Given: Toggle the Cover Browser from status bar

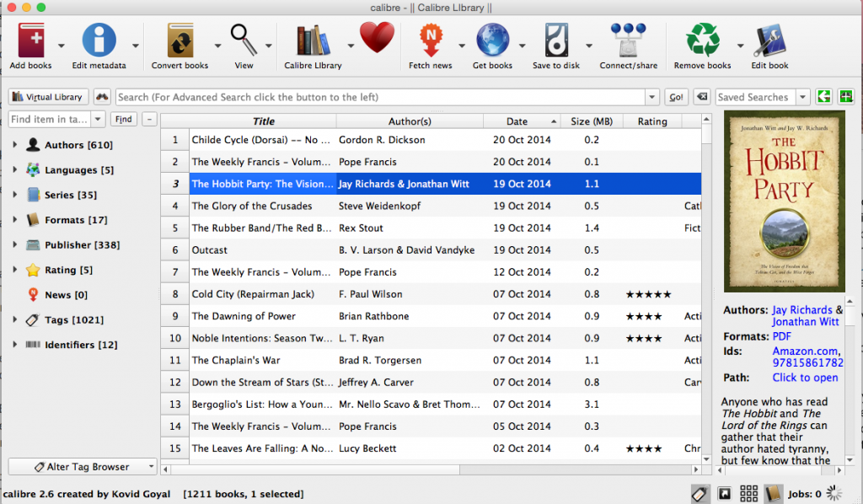Looking at the screenshot, I should point(724,494).
